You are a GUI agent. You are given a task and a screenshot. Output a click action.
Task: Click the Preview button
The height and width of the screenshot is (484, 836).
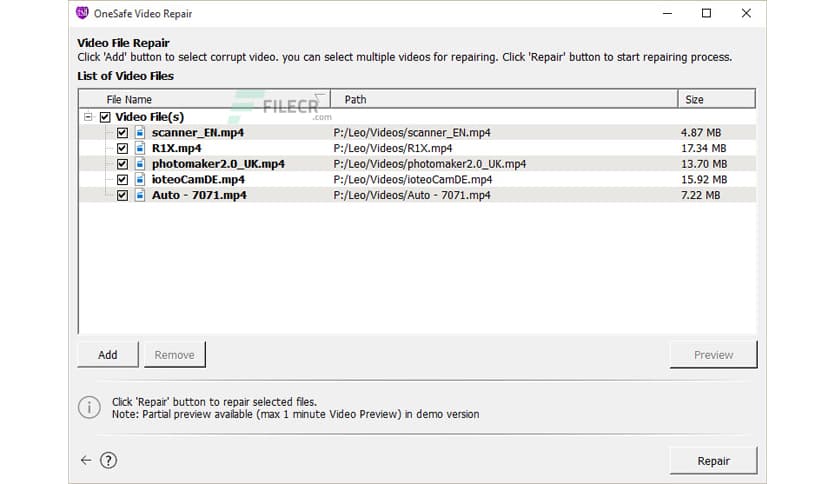[713, 355]
